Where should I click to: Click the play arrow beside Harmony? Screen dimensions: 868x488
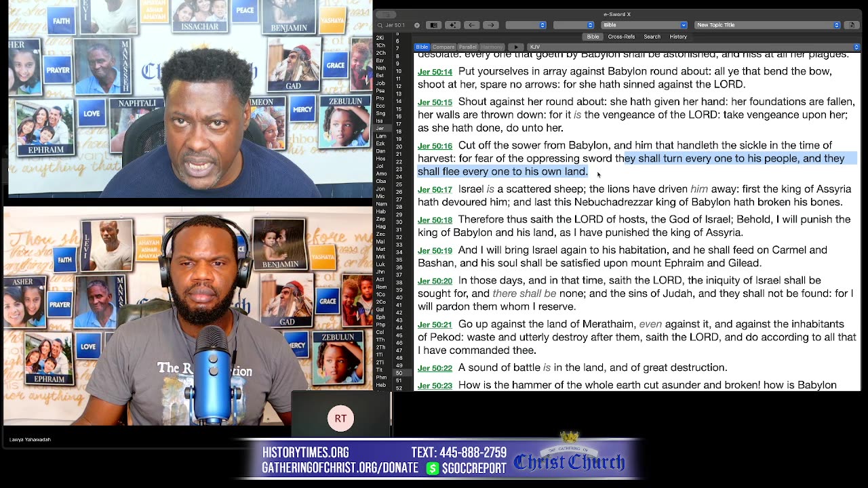[x=516, y=47]
